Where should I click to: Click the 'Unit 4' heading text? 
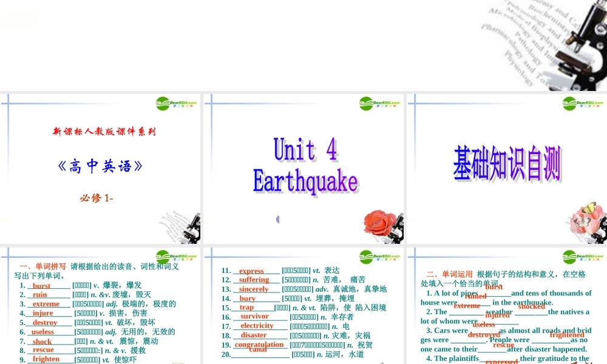coord(305,150)
